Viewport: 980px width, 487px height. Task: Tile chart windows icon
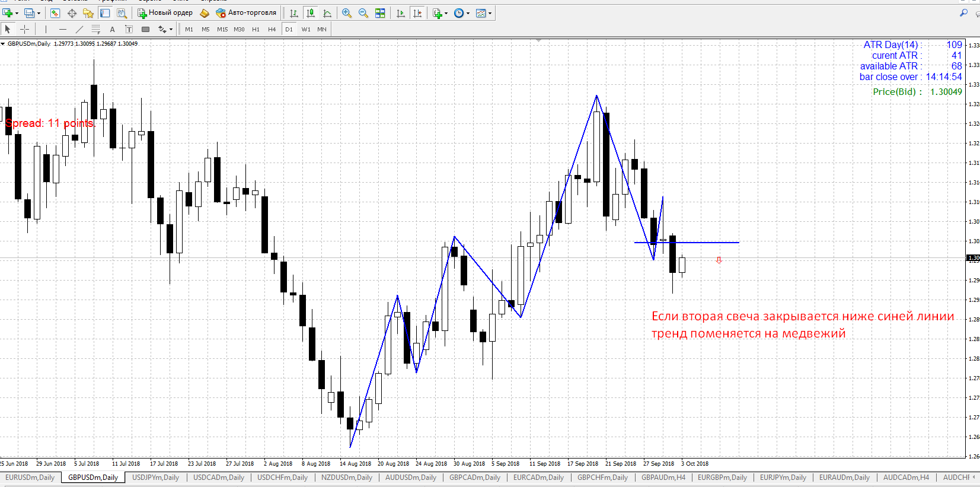380,12
